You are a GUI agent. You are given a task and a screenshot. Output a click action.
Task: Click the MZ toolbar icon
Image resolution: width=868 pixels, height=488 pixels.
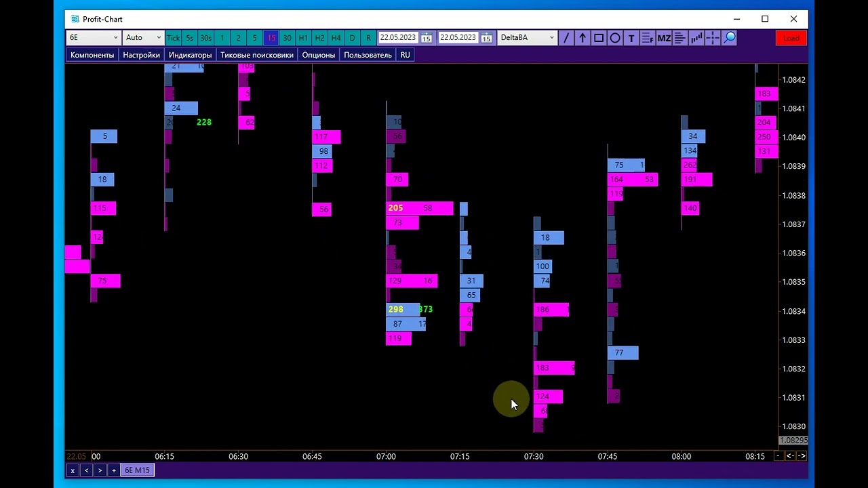(x=664, y=38)
